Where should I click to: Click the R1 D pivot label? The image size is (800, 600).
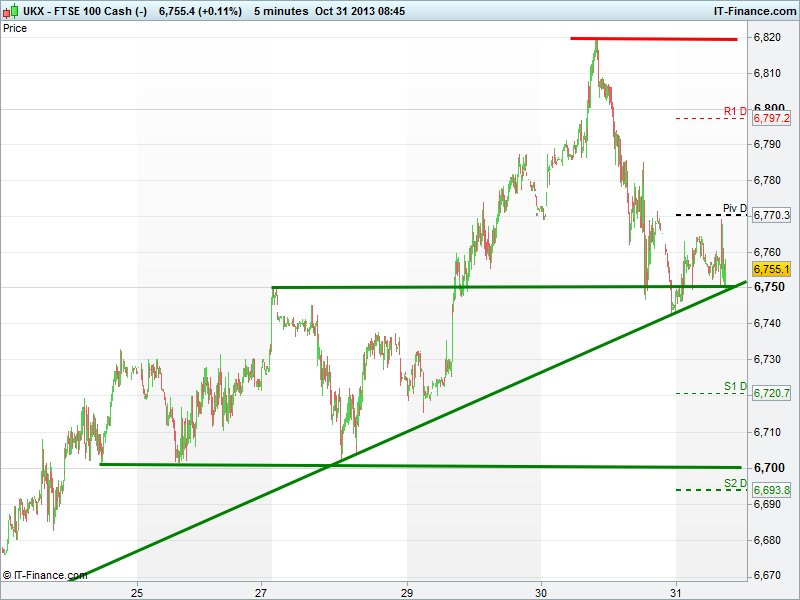(735, 111)
